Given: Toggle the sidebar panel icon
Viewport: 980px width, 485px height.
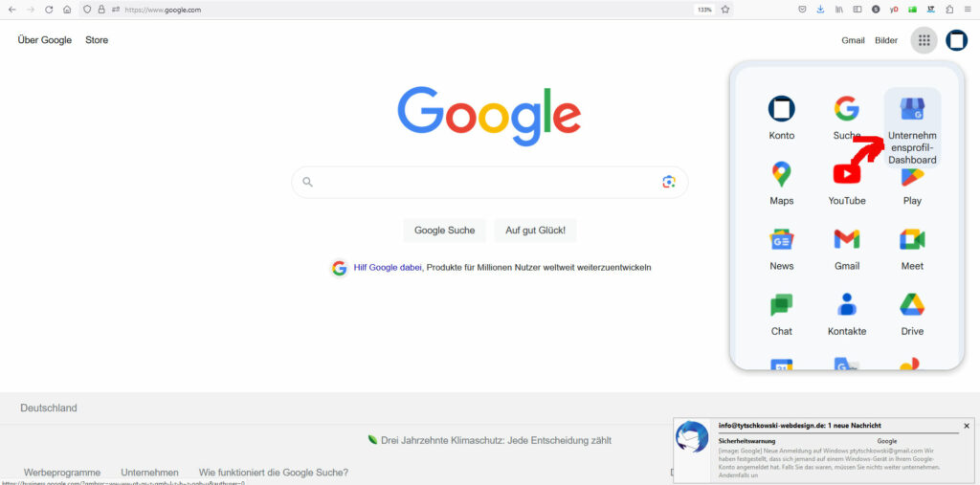Looking at the screenshot, I should click(x=857, y=10).
